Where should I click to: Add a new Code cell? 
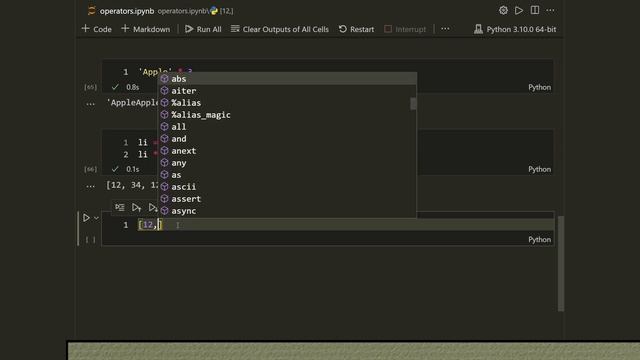97,29
